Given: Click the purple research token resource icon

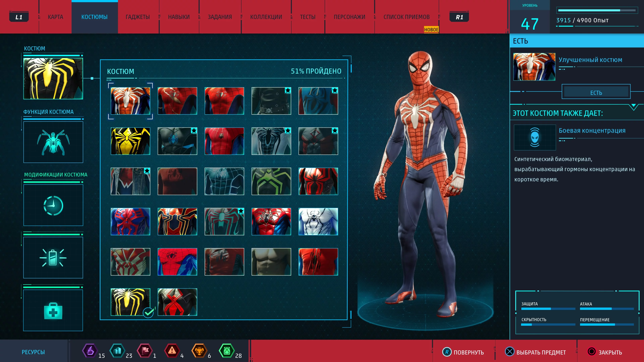Looking at the screenshot, I should (x=90, y=351).
